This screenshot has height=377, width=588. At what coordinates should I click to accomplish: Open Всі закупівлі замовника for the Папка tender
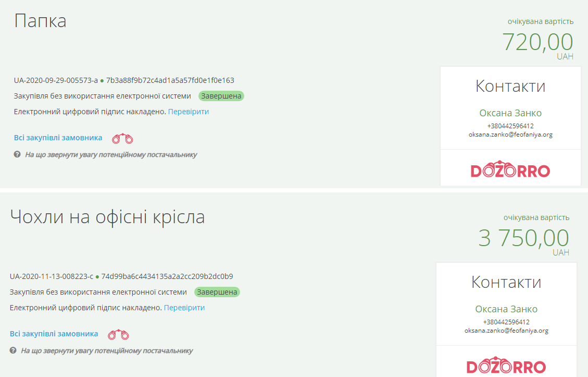[58, 138]
